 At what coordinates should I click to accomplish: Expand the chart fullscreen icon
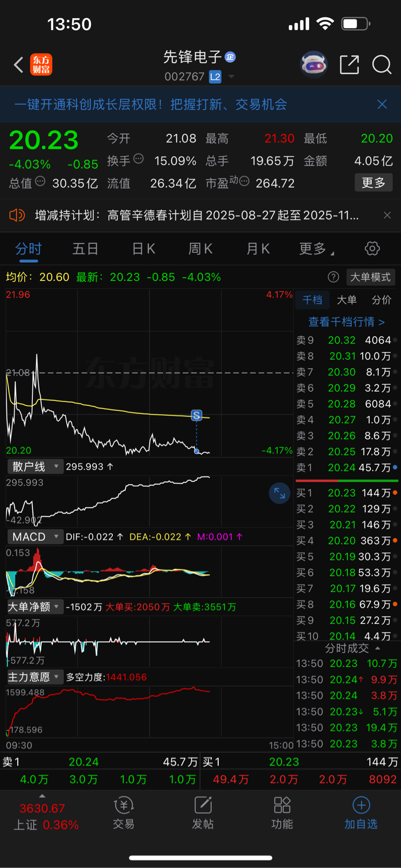pos(279,493)
